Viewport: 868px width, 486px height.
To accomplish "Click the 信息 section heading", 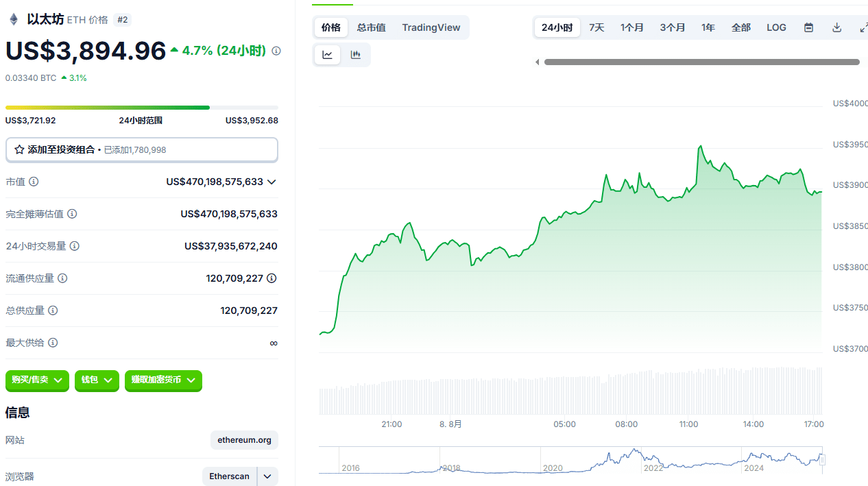I will coord(18,413).
